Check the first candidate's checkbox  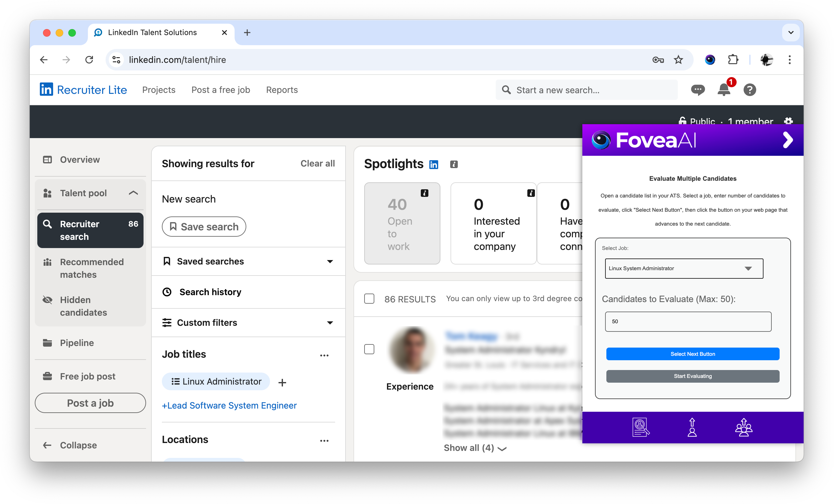tap(369, 349)
